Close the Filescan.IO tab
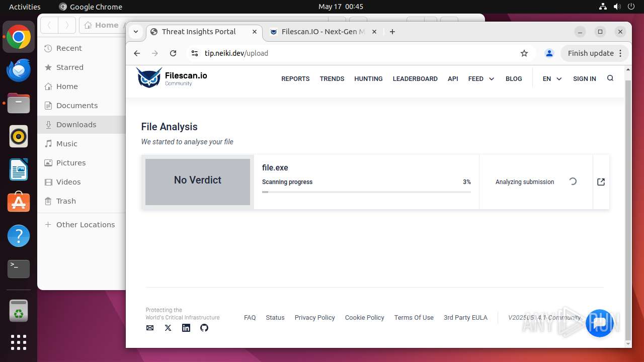Viewport: 644px width, 362px height. click(374, 32)
